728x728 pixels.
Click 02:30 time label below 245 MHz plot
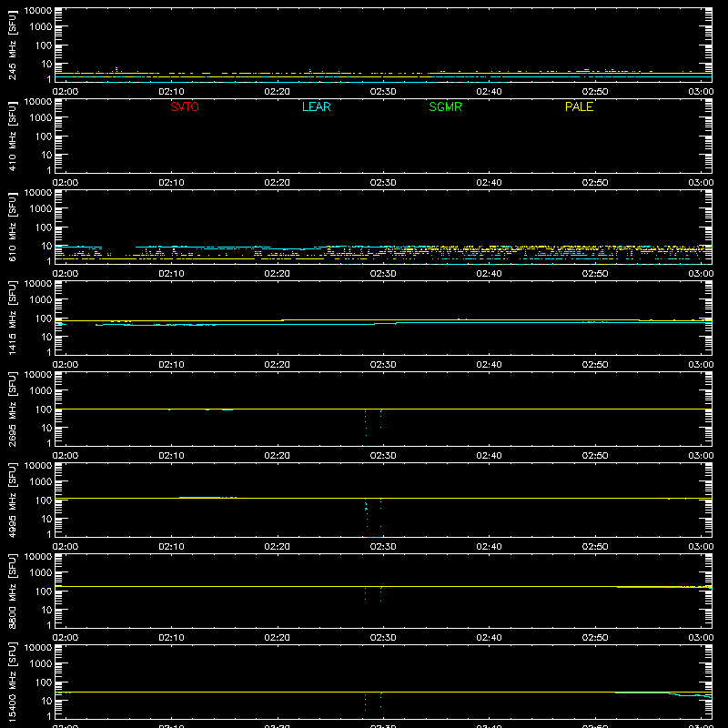tap(383, 92)
